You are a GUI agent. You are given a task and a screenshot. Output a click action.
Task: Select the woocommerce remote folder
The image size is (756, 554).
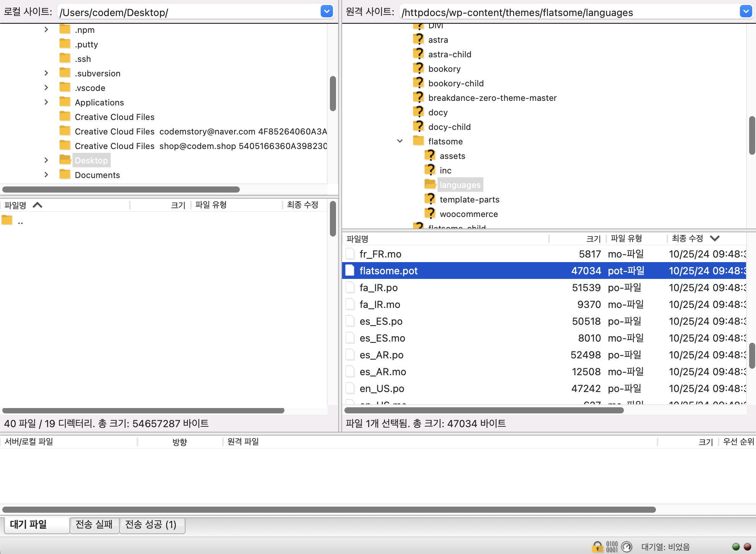(x=468, y=214)
